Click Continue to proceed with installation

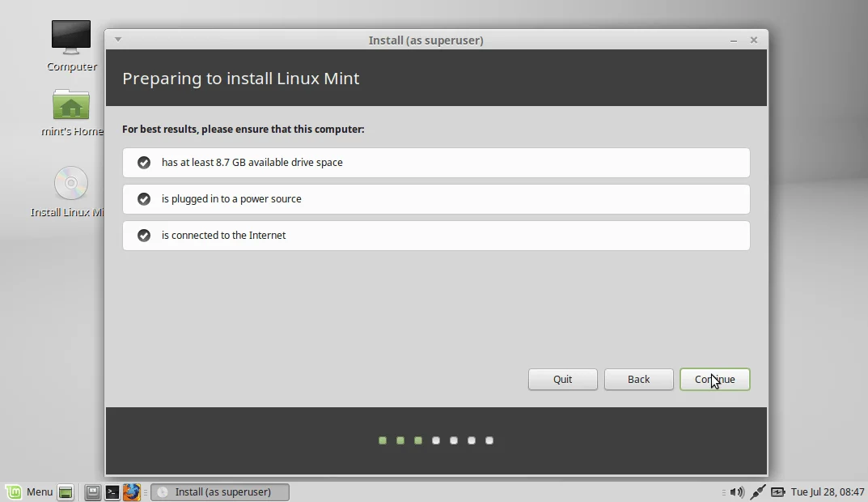[714, 379]
